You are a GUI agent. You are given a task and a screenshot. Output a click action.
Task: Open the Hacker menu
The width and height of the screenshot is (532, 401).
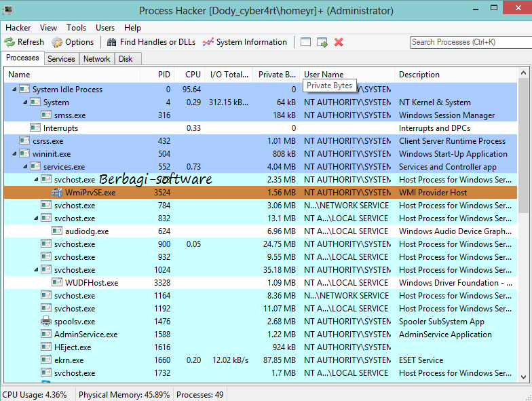(x=18, y=28)
